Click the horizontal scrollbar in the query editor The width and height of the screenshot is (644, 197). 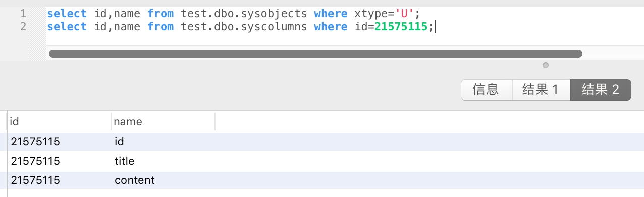tap(315, 54)
